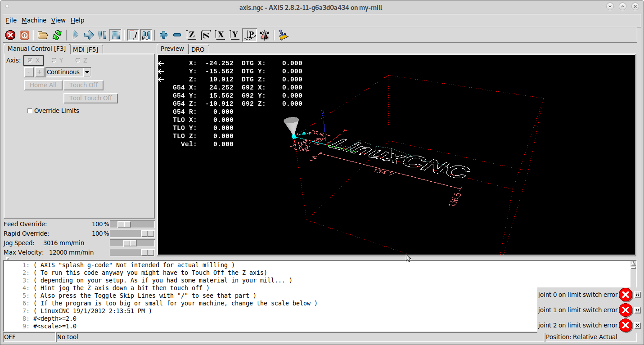Execute next line with step icon

pos(89,35)
